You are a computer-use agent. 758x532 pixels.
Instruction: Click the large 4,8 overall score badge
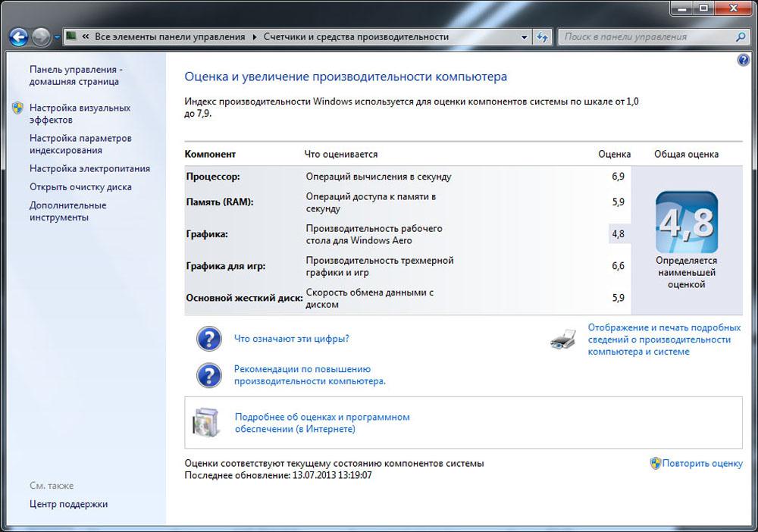[686, 222]
